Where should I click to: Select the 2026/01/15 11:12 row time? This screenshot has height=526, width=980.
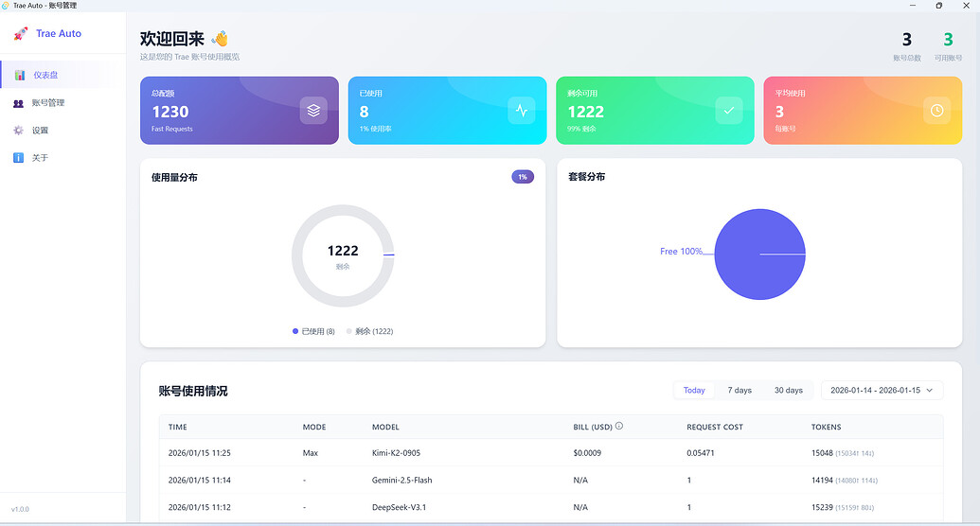(x=200, y=507)
